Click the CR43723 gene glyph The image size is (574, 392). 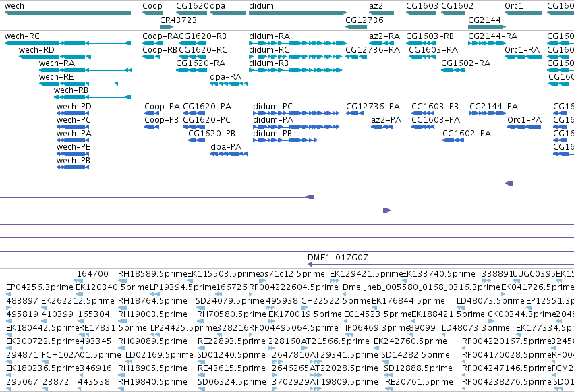167,27
